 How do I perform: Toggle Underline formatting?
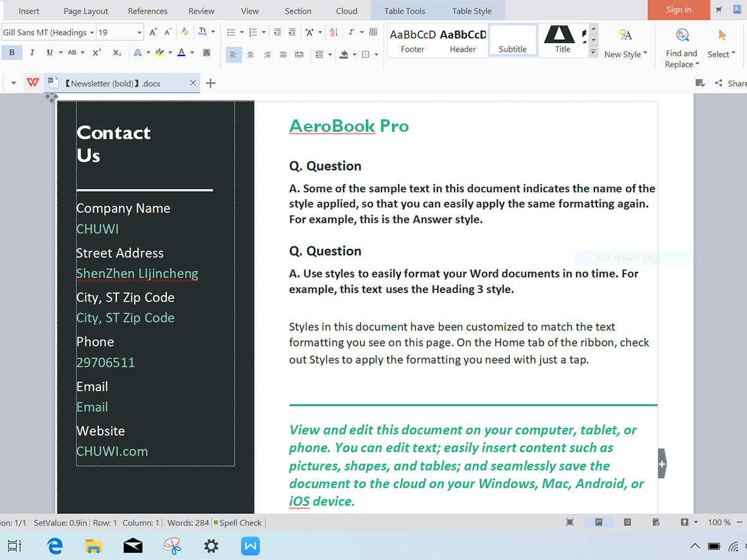coord(49,53)
